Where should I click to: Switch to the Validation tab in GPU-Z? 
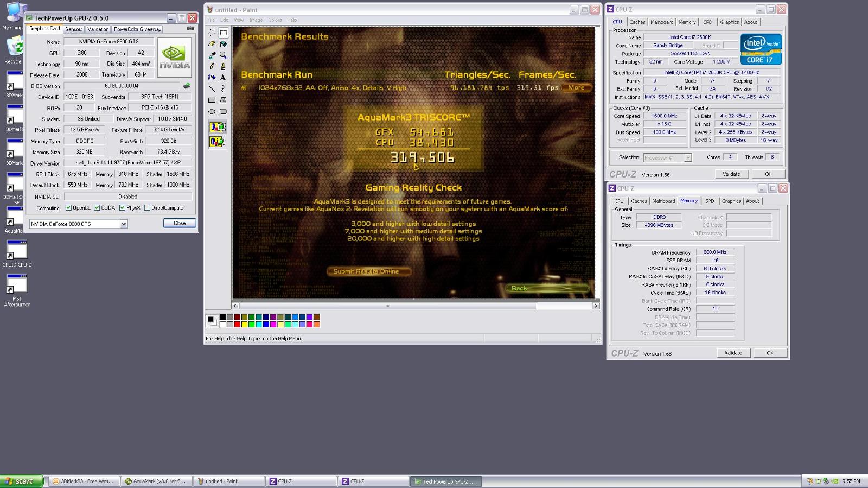click(98, 29)
